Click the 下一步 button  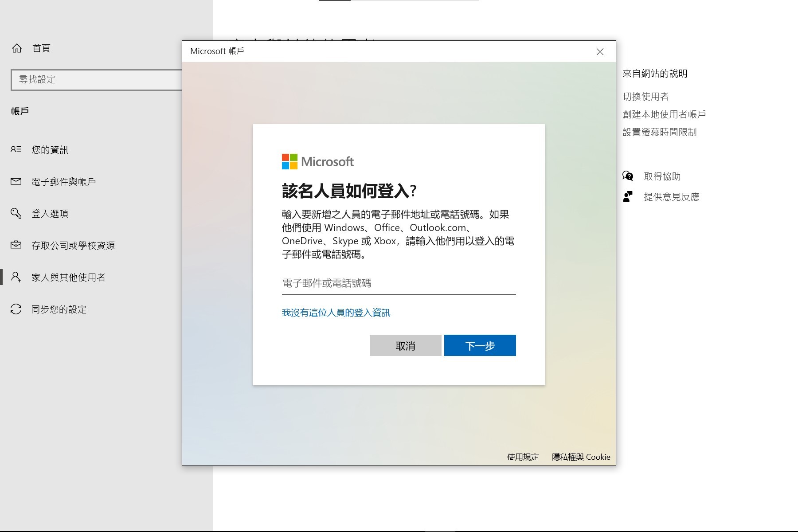[x=480, y=345]
